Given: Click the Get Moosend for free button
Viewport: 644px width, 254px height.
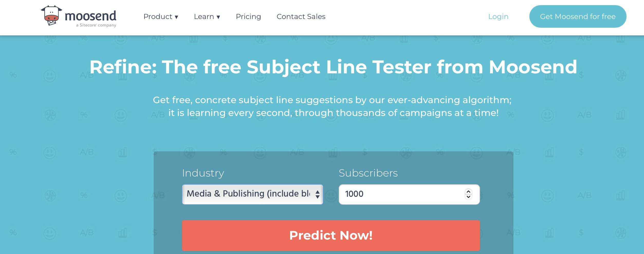Looking at the screenshot, I should [x=578, y=16].
